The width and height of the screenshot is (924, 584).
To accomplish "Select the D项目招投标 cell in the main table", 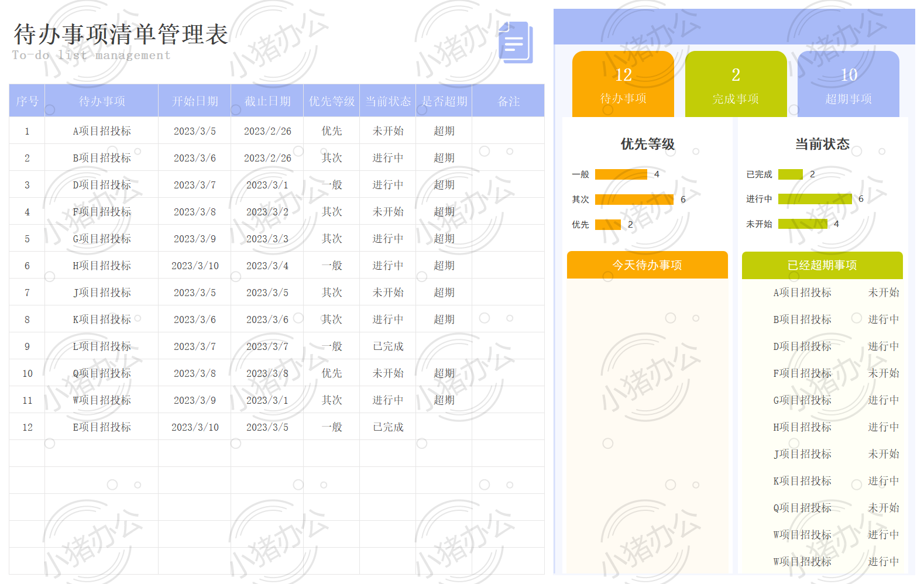I will [102, 185].
